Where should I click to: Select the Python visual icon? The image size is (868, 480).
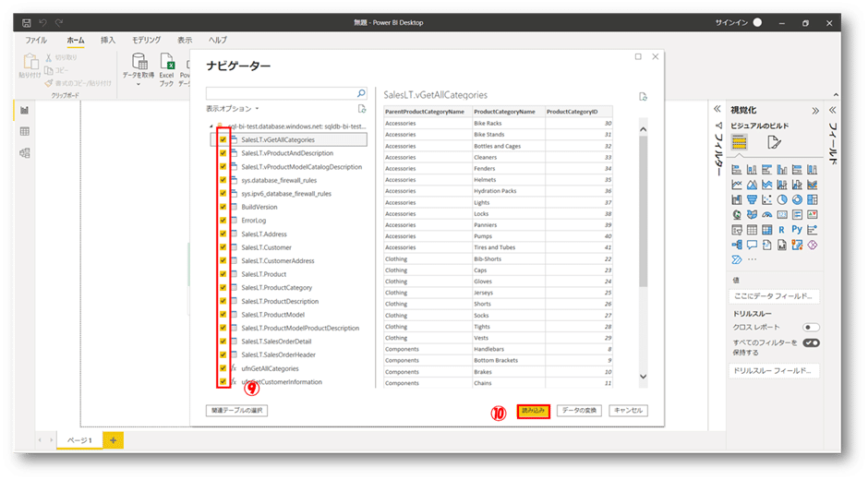(797, 229)
